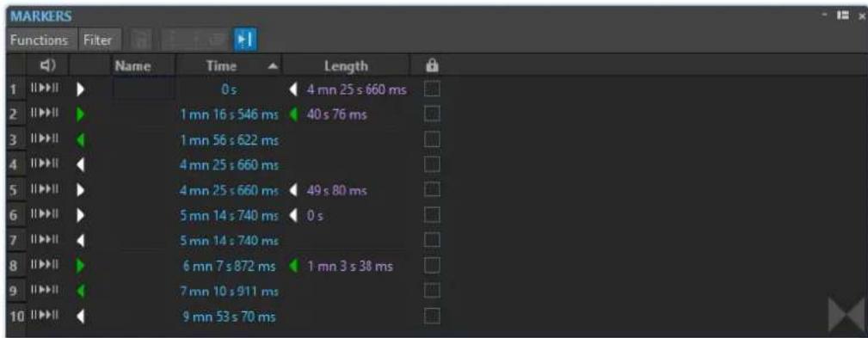Click the green start marker type icon in row 2
The image size is (868, 338).
click(81, 115)
